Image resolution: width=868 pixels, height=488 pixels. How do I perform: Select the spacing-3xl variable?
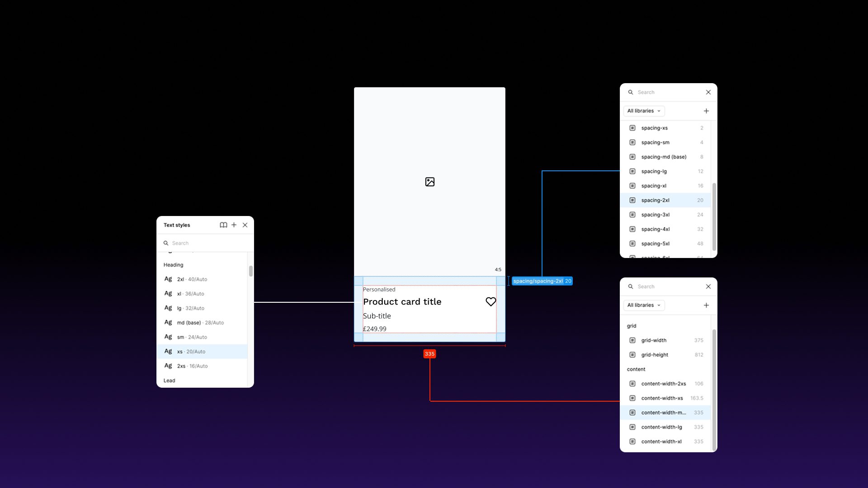click(665, 215)
